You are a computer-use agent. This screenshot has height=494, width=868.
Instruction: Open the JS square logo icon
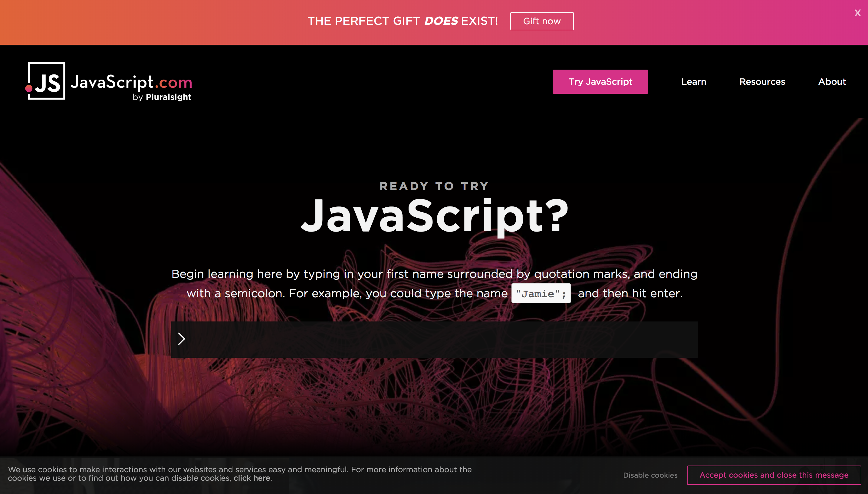pos(46,81)
